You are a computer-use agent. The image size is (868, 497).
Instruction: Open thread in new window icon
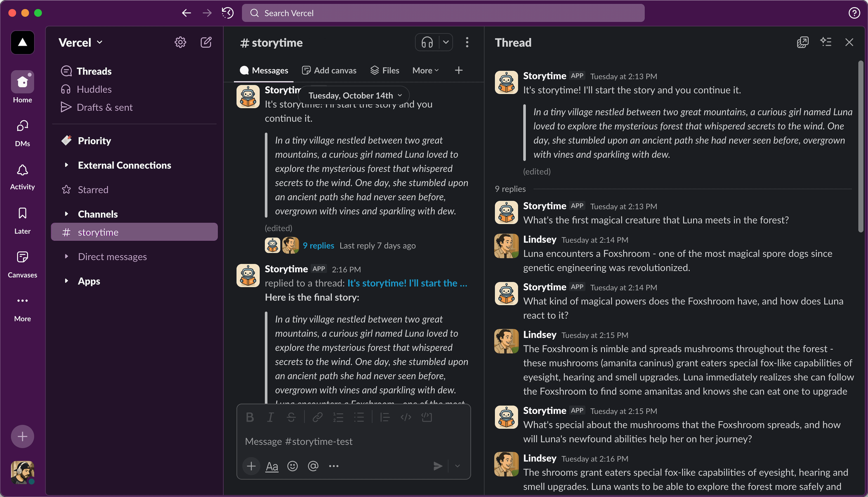(x=802, y=42)
